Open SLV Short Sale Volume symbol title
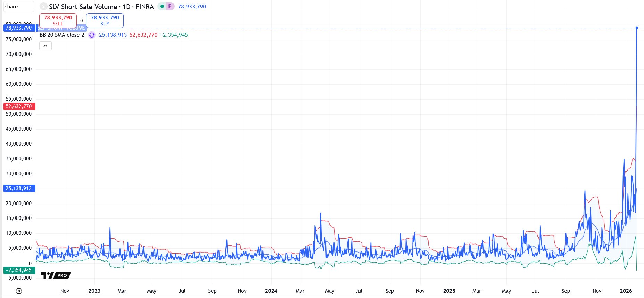Screen dimensions: 644x298 click(x=101, y=7)
